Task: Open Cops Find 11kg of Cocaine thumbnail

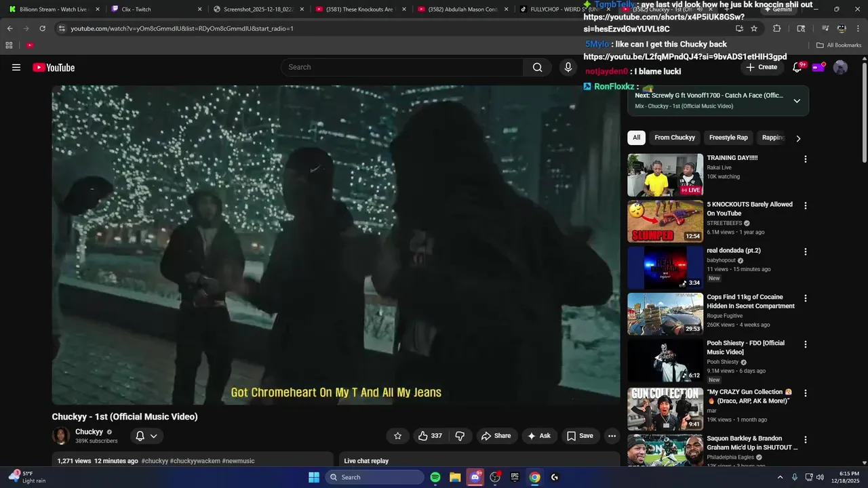Action: click(x=665, y=314)
